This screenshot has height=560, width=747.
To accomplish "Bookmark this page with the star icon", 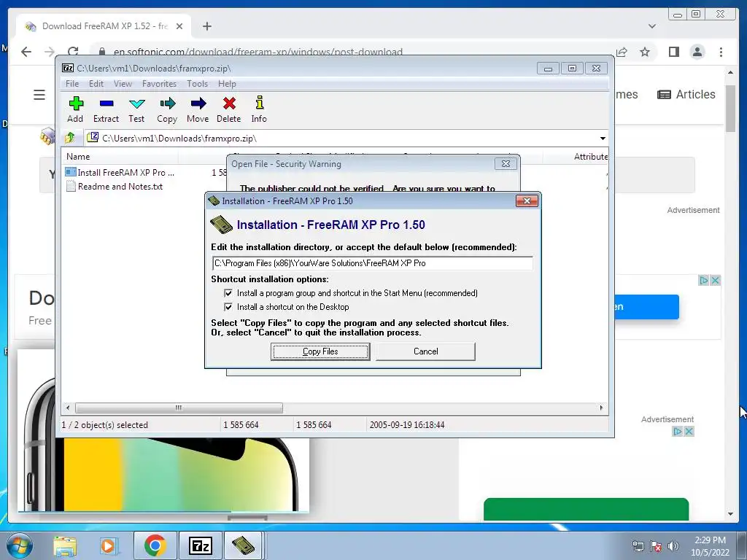I will click(645, 52).
